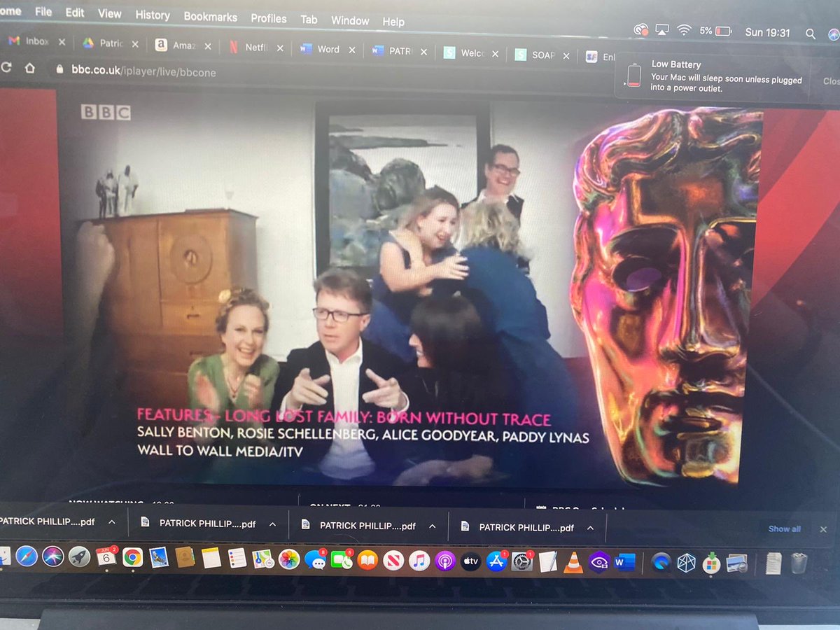
Task: Close the Gmail Inbox tab
Action: point(62,42)
